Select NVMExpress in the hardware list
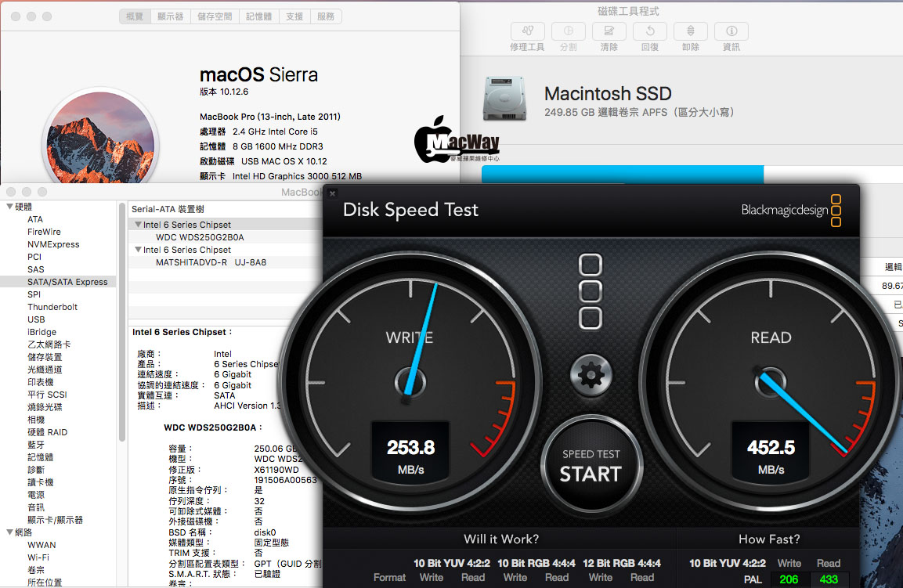The height and width of the screenshot is (588, 903). [x=53, y=244]
